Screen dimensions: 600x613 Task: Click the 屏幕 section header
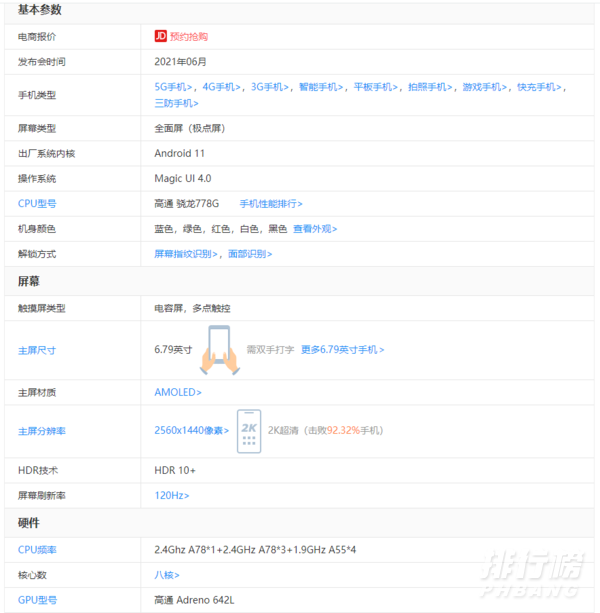click(29, 281)
